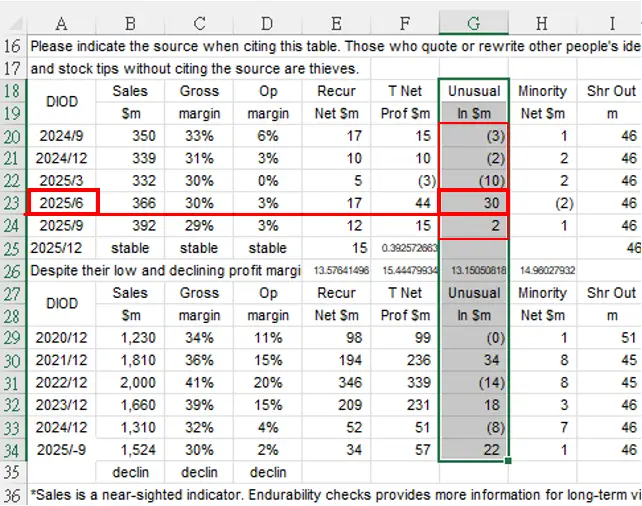This screenshot has height=506, width=642.
Task: Click T Net value 44 cell
Action: click(405, 202)
